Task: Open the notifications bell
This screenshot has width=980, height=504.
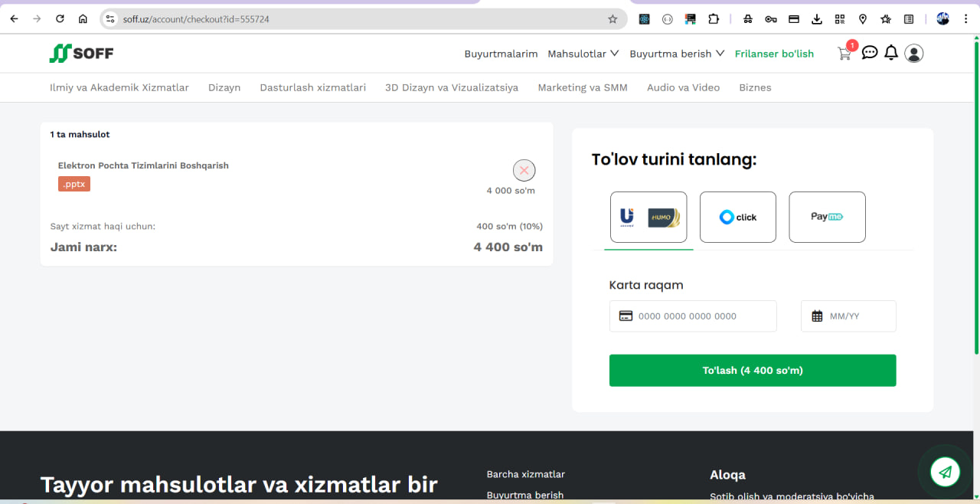Action: [890, 53]
